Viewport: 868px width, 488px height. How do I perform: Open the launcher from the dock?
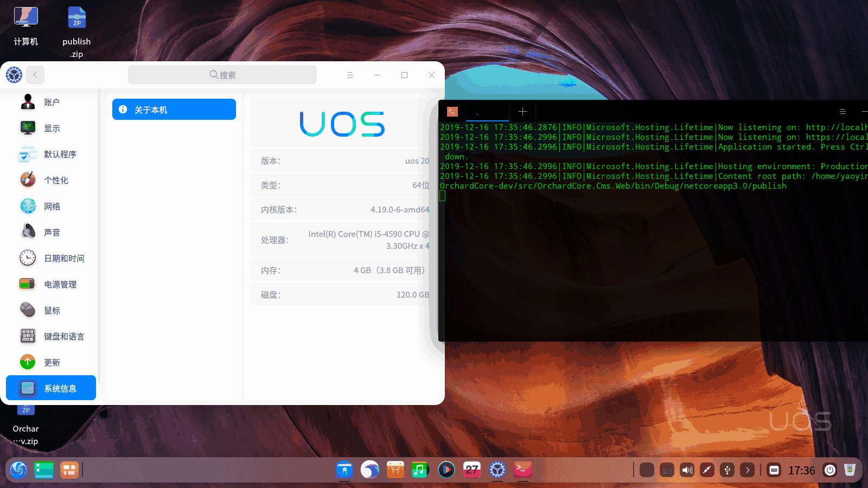pyautogui.click(x=18, y=470)
